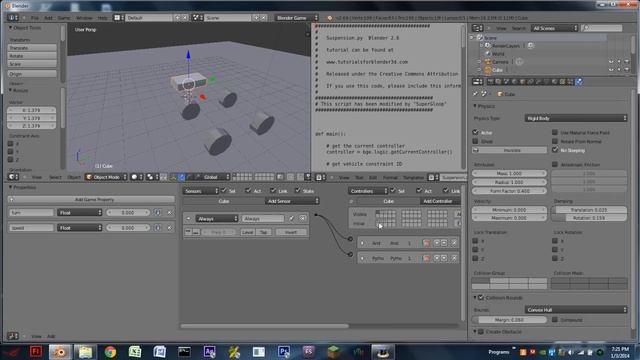Open speed property Float type dropdown

pos(80,228)
